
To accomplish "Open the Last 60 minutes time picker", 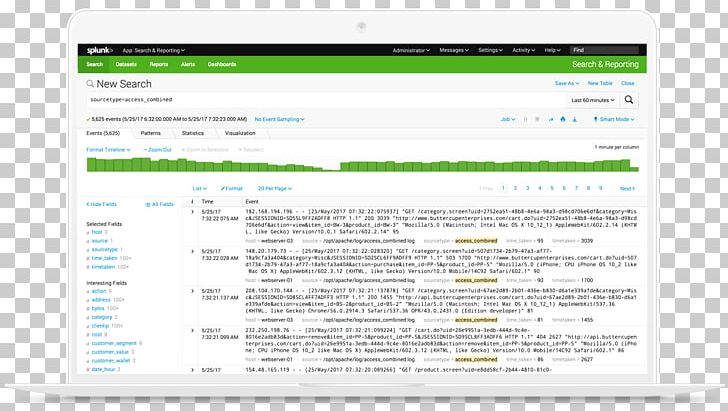I will click(x=593, y=100).
